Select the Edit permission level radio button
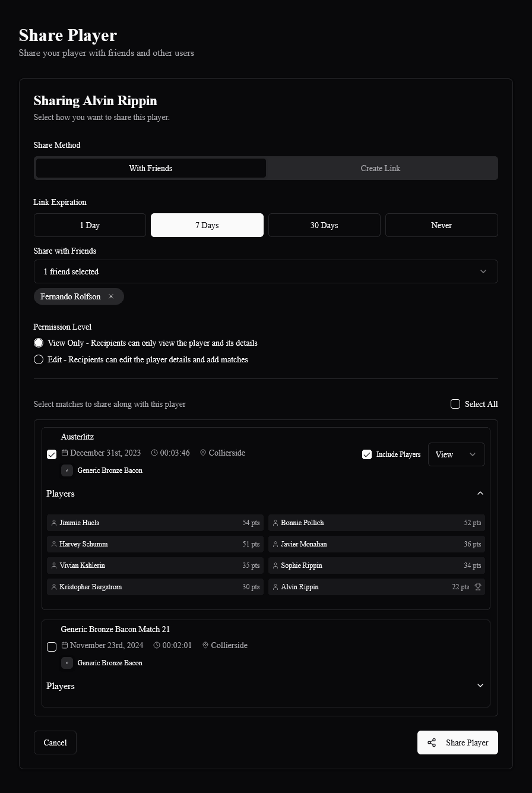This screenshot has width=532, height=793. click(39, 359)
